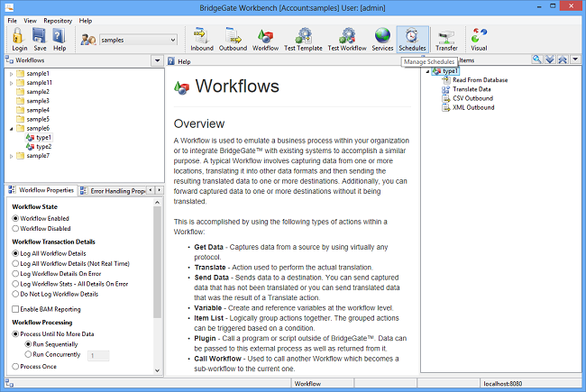Click the Visual toolbar icon

coord(479,40)
